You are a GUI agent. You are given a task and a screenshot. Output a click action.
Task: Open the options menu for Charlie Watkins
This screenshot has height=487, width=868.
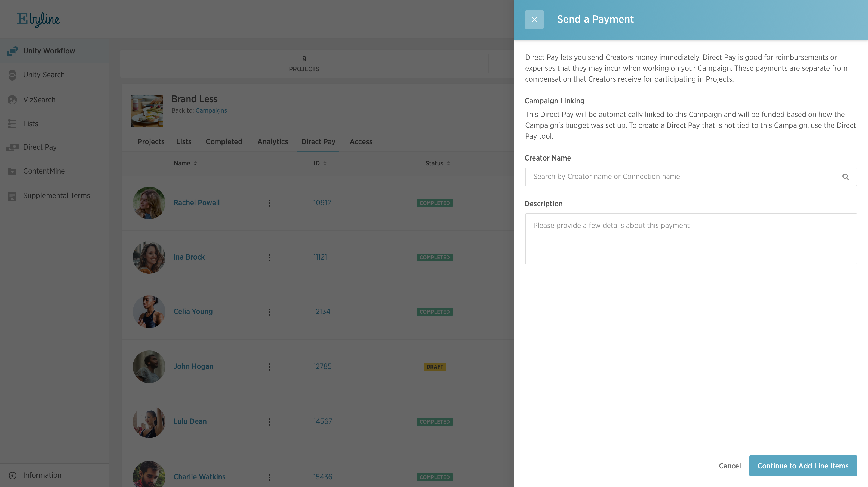[269, 477]
